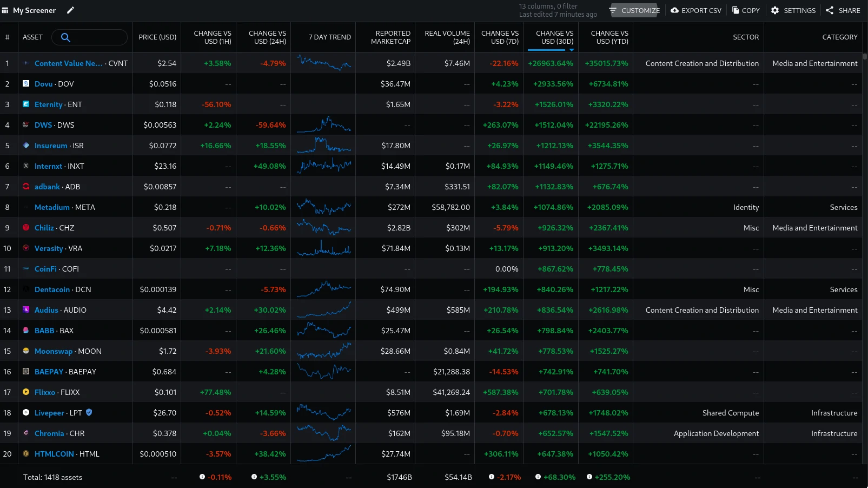This screenshot has width=868, height=488.
Task: Click the BAEPAY coin icon
Action: (26, 372)
